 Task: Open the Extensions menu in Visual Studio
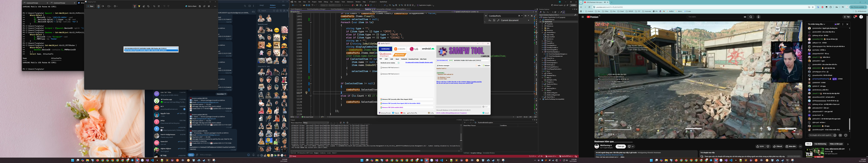pyautogui.click(x=350, y=2)
